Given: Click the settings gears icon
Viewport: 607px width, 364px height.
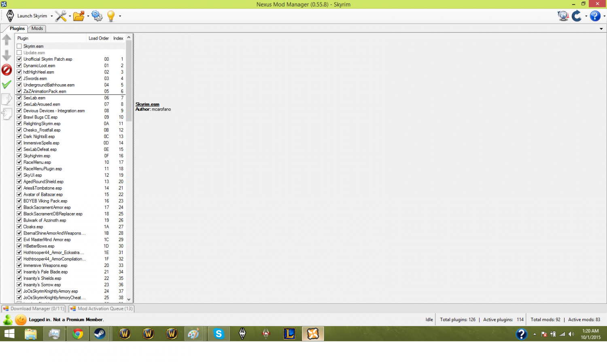Looking at the screenshot, I should (97, 16).
